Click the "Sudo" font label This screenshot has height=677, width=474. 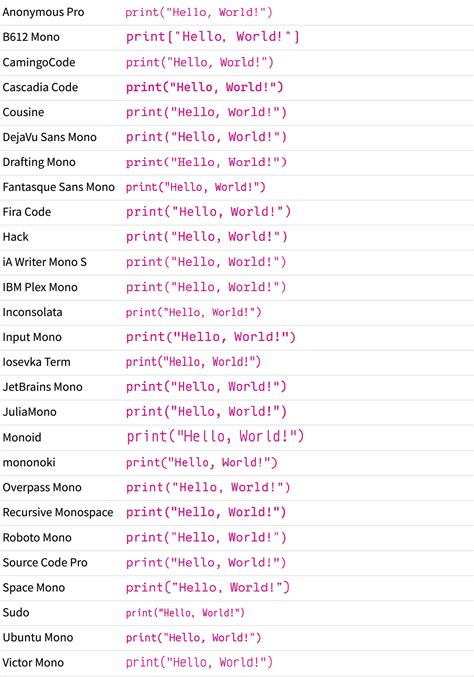point(16,613)
